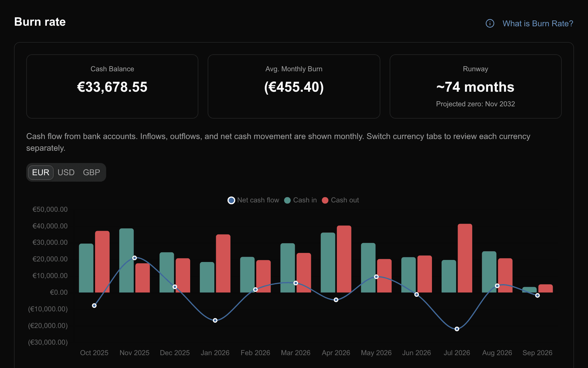The image size is (588, 368).
Task: Click the Jun 2026 net cash flow point
Action: (416, 294)
